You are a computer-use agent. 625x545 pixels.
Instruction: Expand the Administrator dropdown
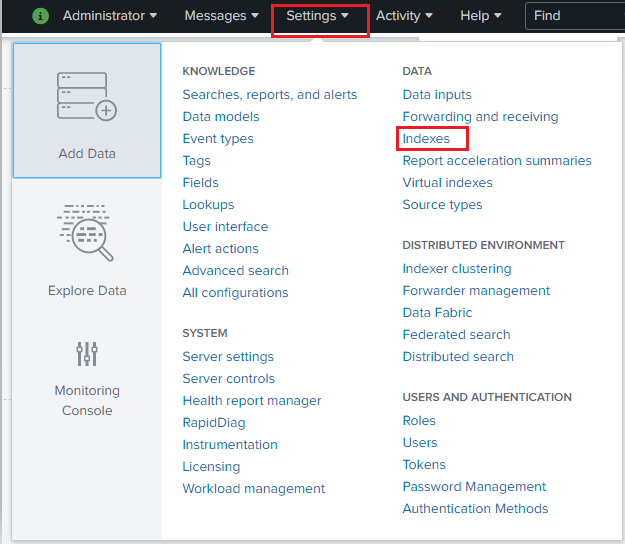tap(110, 16)
